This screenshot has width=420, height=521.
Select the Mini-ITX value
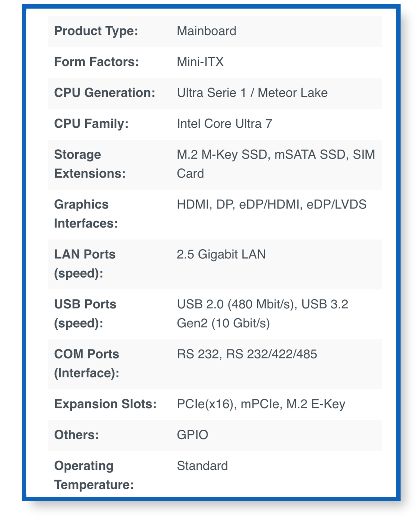pyautogui.click(x=200, y=62)
